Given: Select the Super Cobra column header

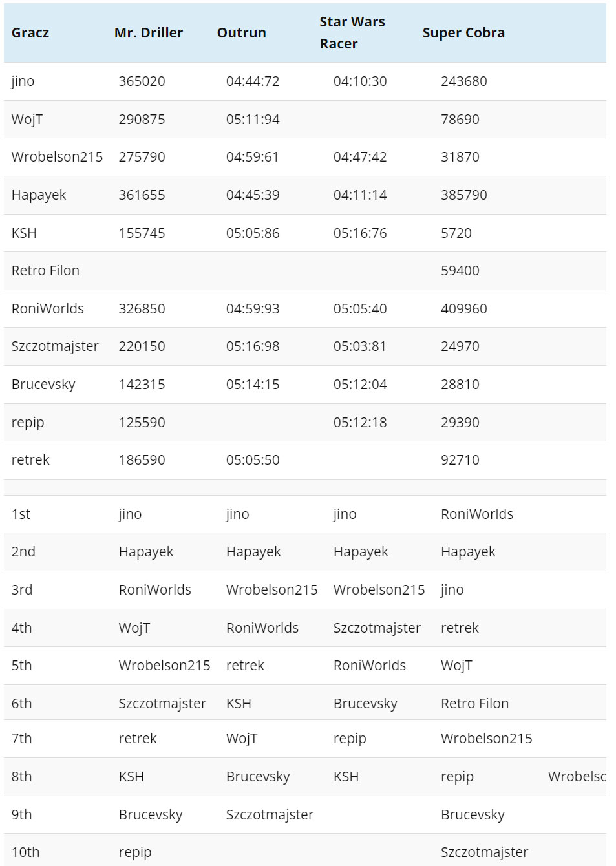Looking at the screenshot, I should click(x=463, y=33).
